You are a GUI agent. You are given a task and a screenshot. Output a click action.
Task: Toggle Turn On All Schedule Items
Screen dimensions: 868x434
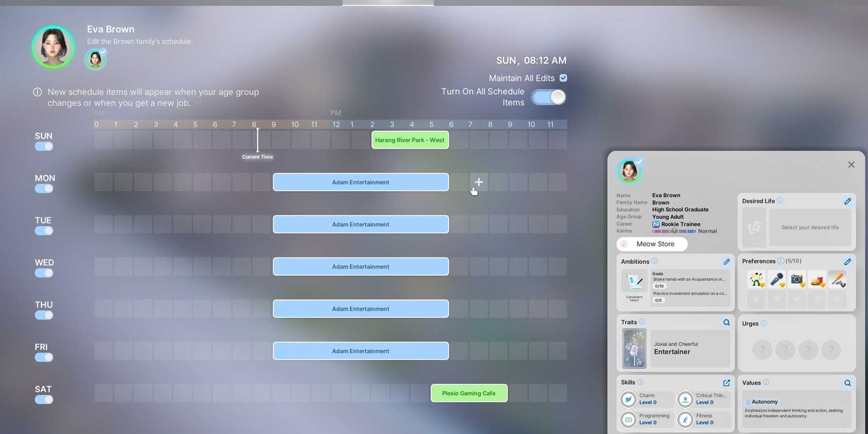(548, 97)
